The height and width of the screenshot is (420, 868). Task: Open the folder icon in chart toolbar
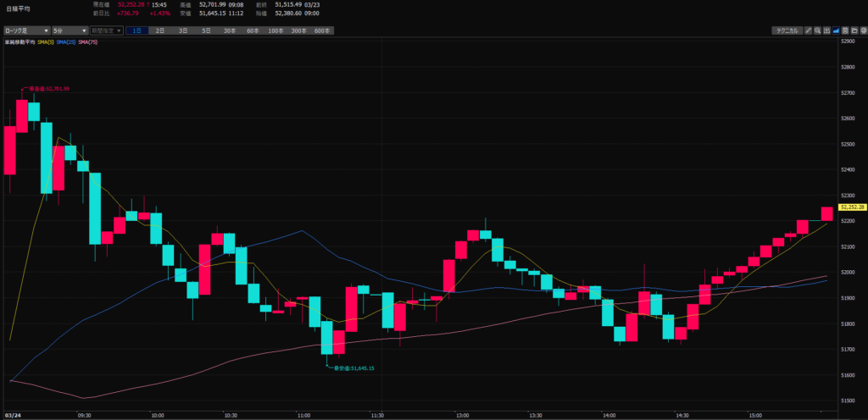tap(853, 30)
